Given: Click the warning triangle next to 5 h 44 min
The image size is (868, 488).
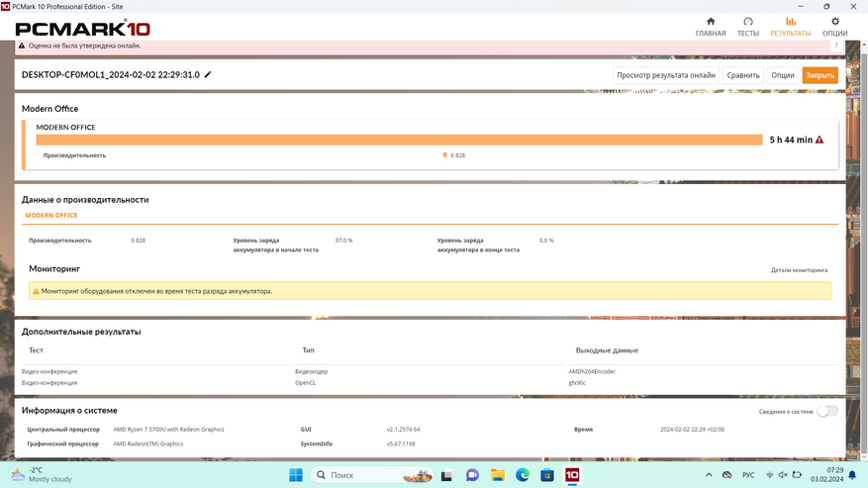Looking at the screenshot, I should pyautogui.click(x=820, y=141).
